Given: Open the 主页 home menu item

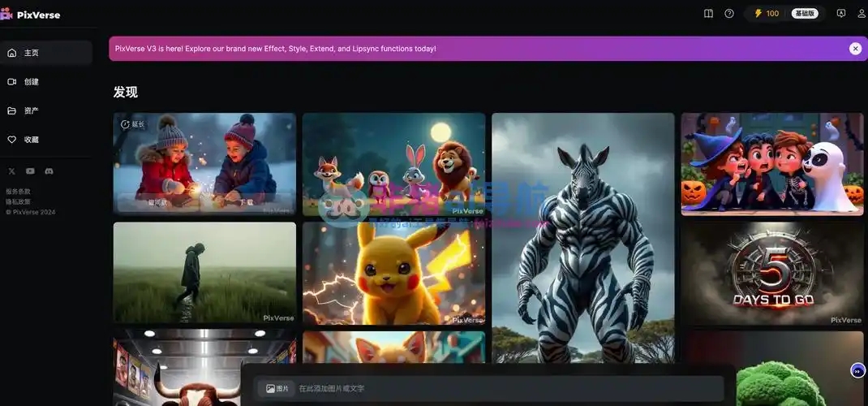Looking at the screenshot, I should [46, 53].
